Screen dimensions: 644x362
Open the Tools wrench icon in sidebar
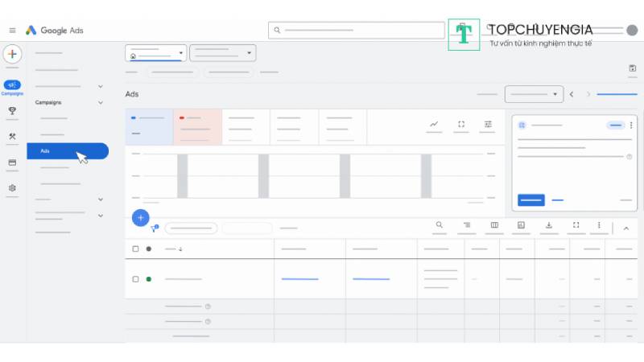pyautogui.click(x=12, y=136)
